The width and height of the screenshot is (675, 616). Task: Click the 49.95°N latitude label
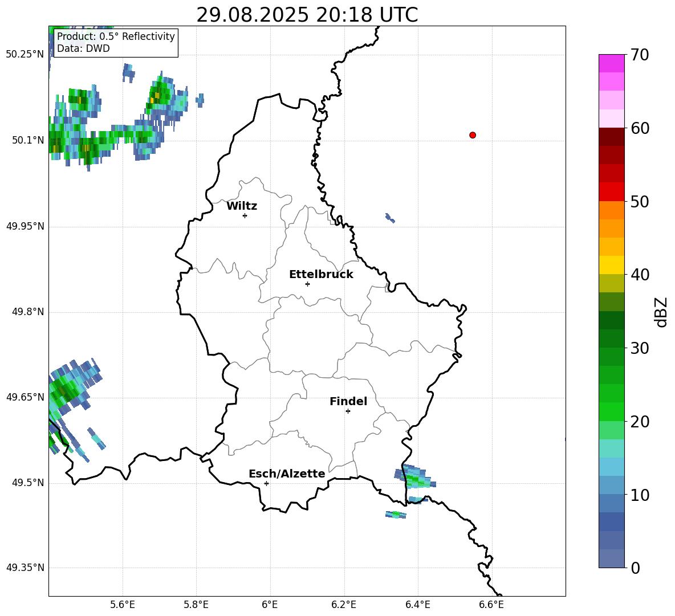pyautogui.click(x=25, y=226)
